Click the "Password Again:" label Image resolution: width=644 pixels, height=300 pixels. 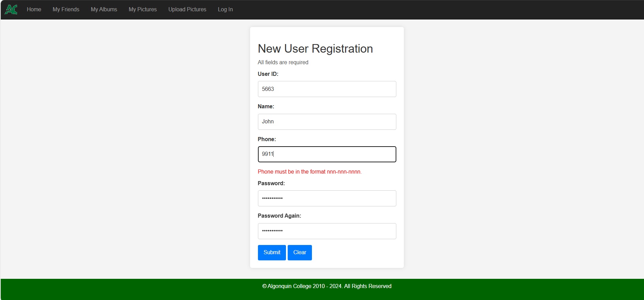[x=279, y=216]
